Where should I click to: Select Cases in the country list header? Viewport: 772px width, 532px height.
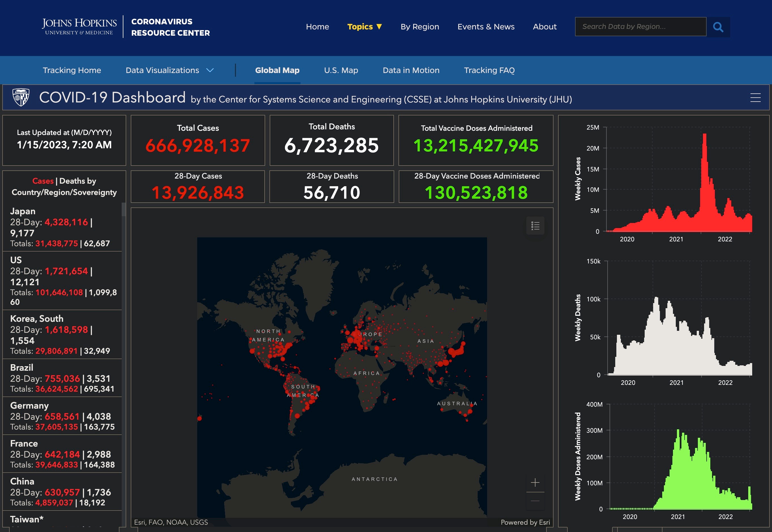click(x=43, y=181)
